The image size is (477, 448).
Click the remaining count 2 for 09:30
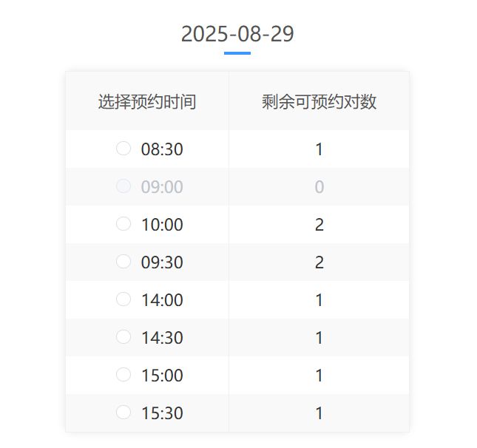(x=319, y=262)
